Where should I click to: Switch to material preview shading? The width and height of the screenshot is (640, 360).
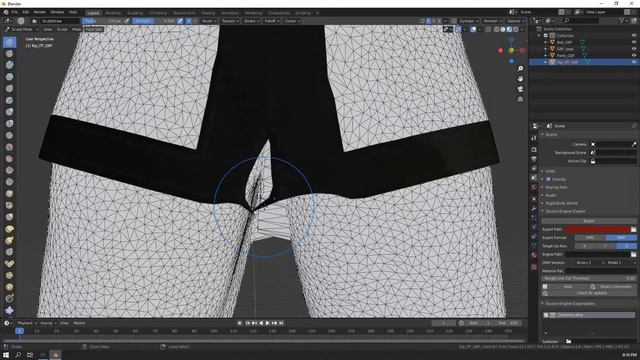coord(509,29)
